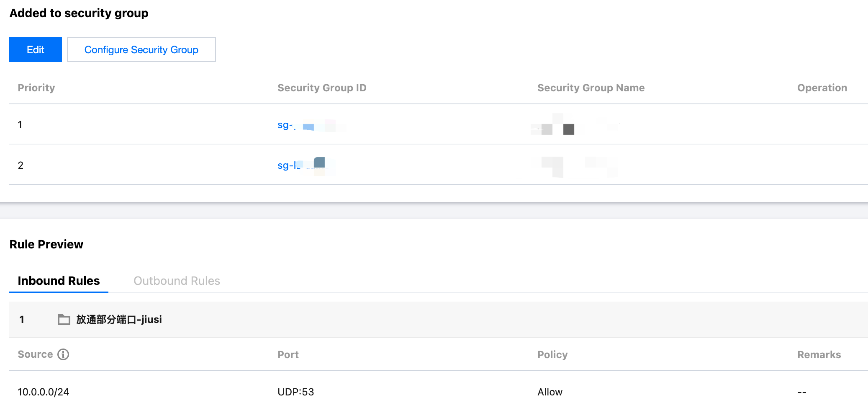
Task: Click the Remarks column header
Action: [x=819, y=355]
